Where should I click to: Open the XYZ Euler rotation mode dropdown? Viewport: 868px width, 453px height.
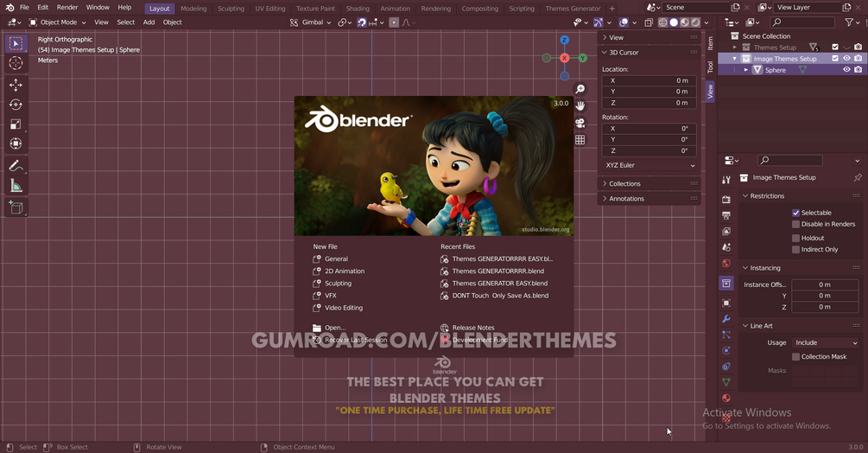coord(649,166)
